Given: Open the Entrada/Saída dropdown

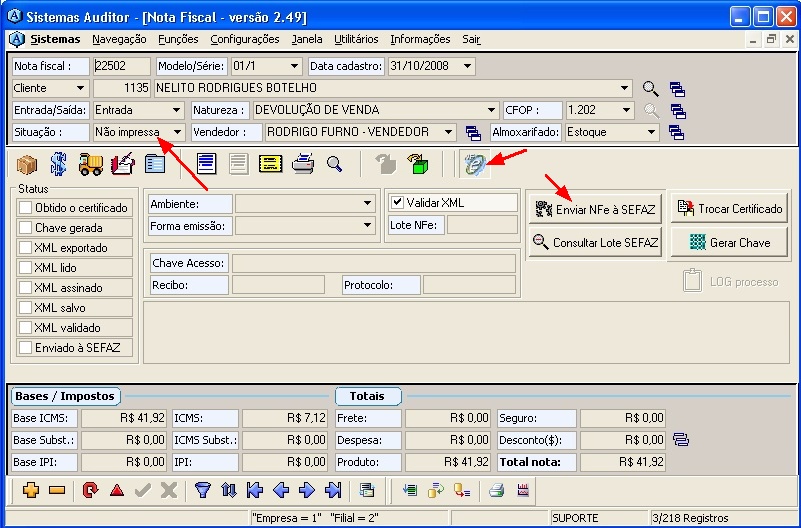Looking at the screenshot, I should [x=176, y=110].
